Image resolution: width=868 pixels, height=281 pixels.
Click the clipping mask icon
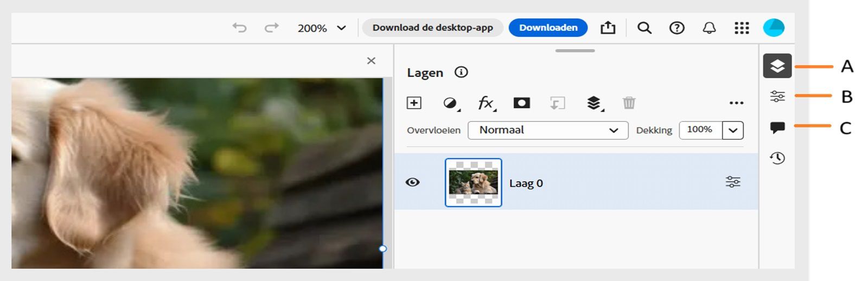click(x=557, y=103)
